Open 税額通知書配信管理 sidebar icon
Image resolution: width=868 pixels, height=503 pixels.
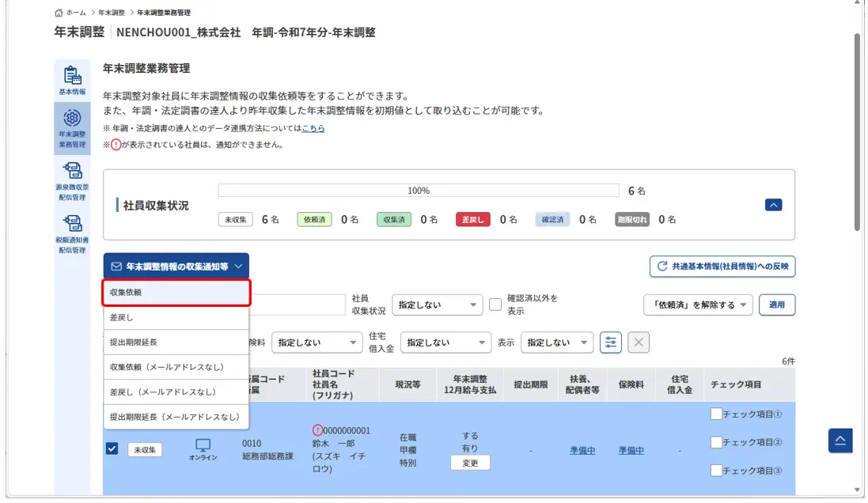[x=72, y=233]
